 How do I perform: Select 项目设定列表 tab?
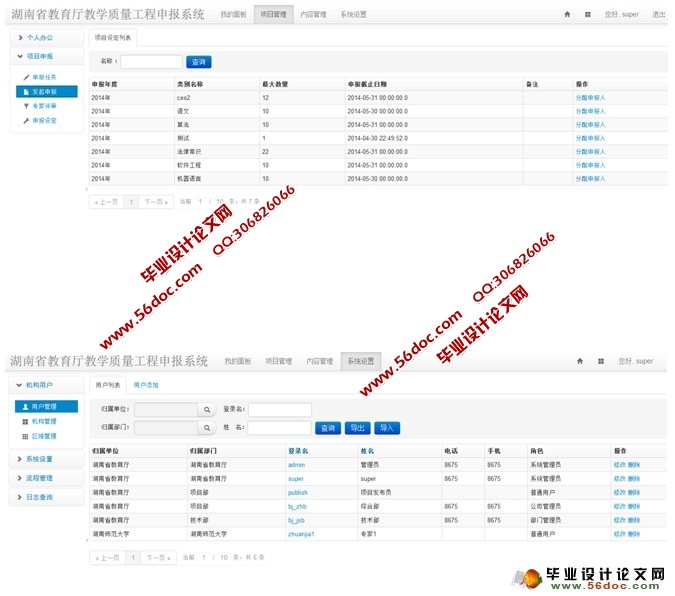113,38
